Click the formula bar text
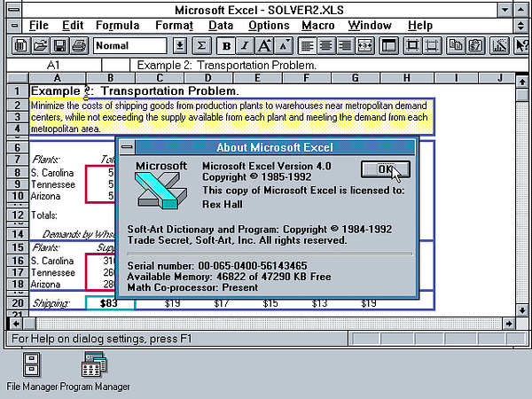532x399 pixels. coord(227,65)
